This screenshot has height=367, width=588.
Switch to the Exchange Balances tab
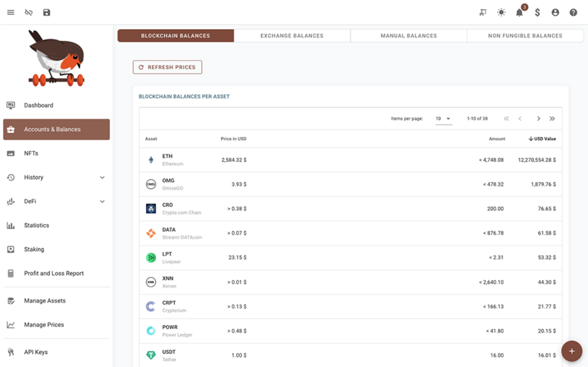coord(292,36)
